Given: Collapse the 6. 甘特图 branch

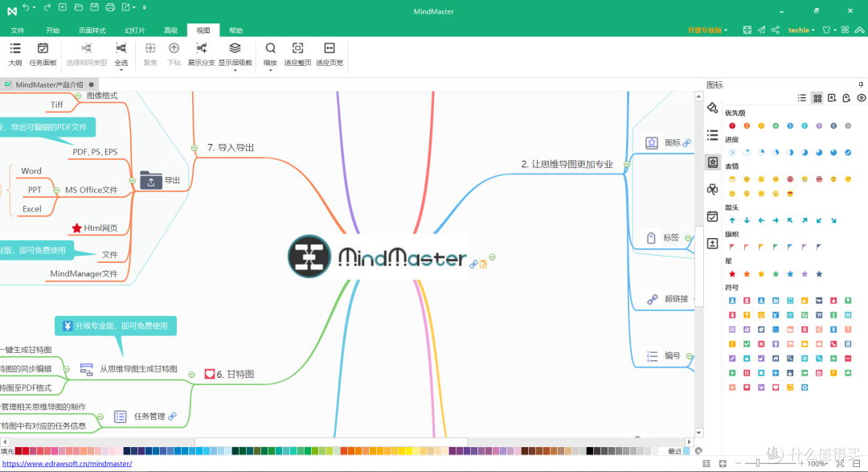Looking at the screenshot, I should coord(191,375).
